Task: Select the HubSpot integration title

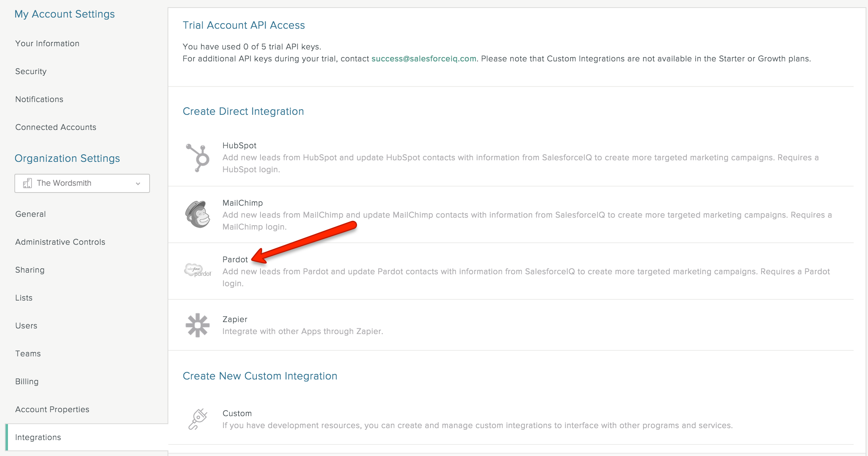Action: point(239,145)
